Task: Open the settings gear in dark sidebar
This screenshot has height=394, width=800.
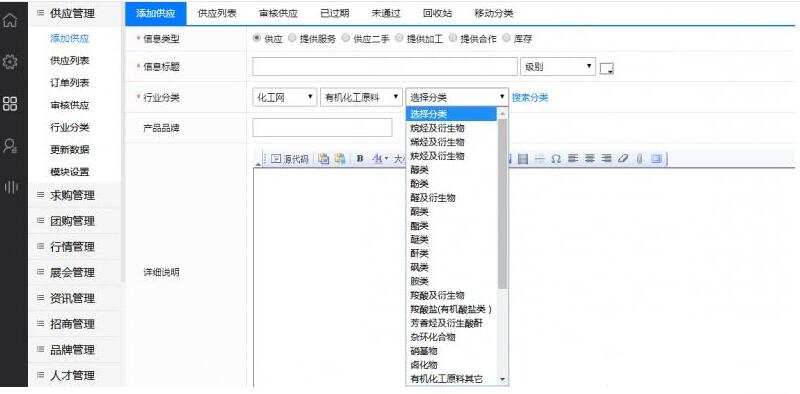Action: point(10,62)
